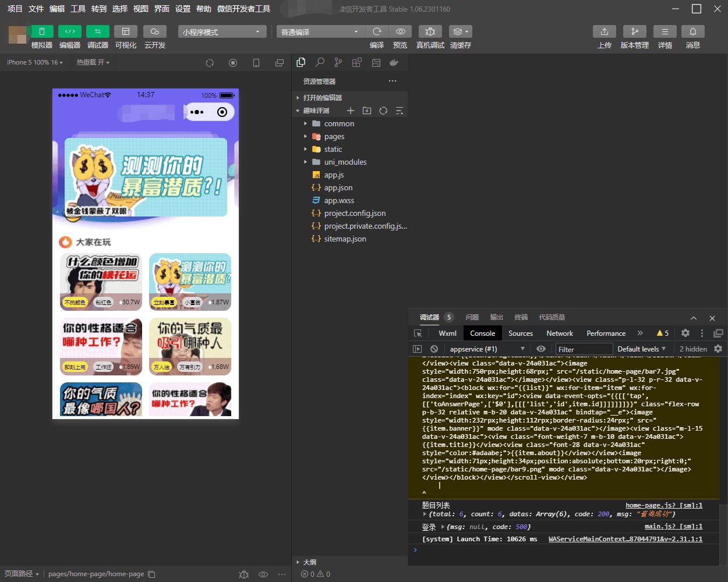Open the 文件 menu
This screenshot has height=582, width=728.
[x=36, y=9]
